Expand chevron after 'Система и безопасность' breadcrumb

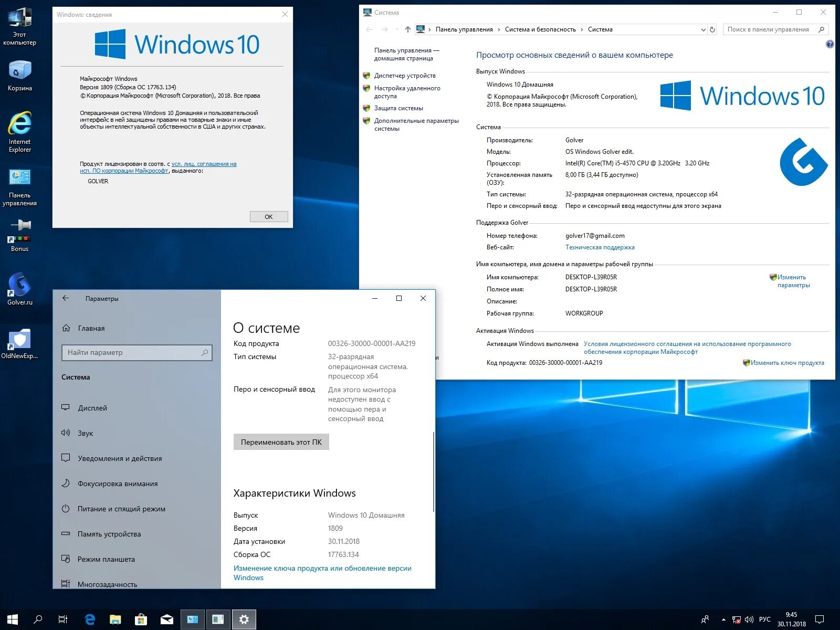pos(582,29)
